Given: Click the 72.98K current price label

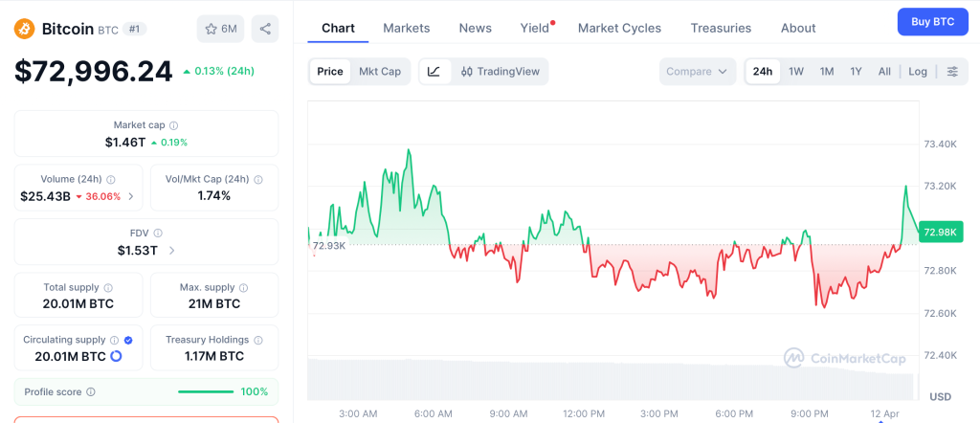Looking at the screenshot, I should click(940, 232).
